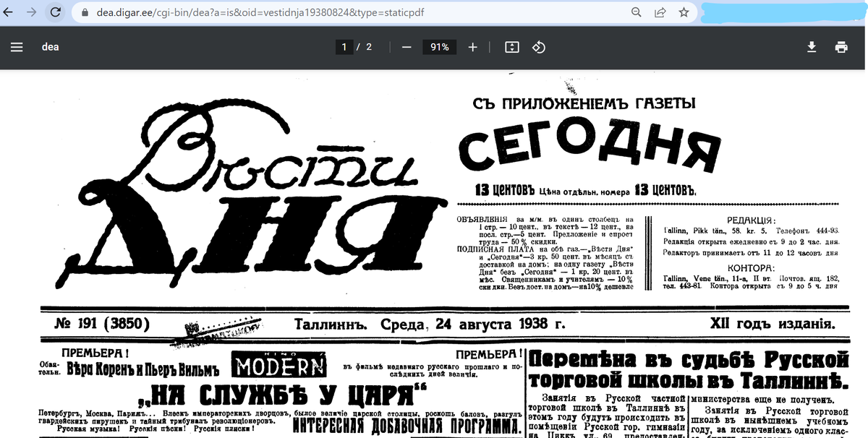Open the browser zoom magnifier
The image size is (868, 438).
[x=637, y=12]
